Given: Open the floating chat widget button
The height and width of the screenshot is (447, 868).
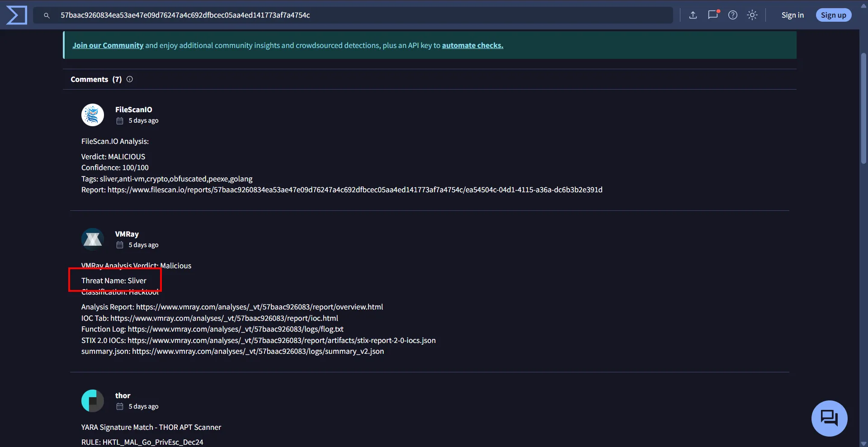Looking at the screenshot, I should coord(829,418).
